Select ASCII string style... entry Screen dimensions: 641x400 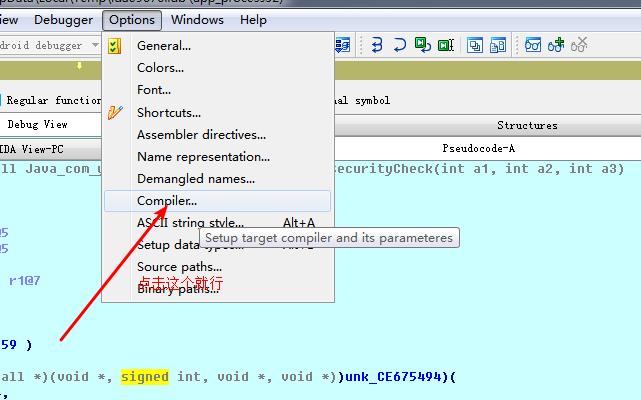coord(217,223)
